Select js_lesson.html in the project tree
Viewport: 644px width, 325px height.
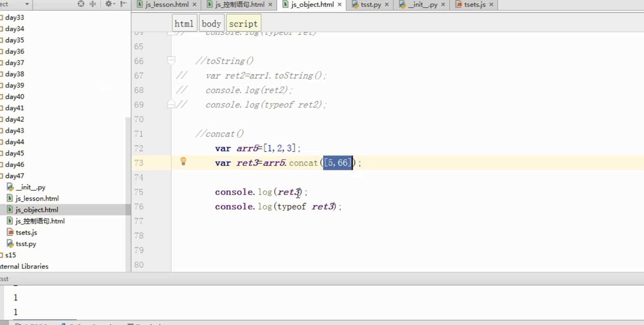pyautogui.click(x=37, y=198)
